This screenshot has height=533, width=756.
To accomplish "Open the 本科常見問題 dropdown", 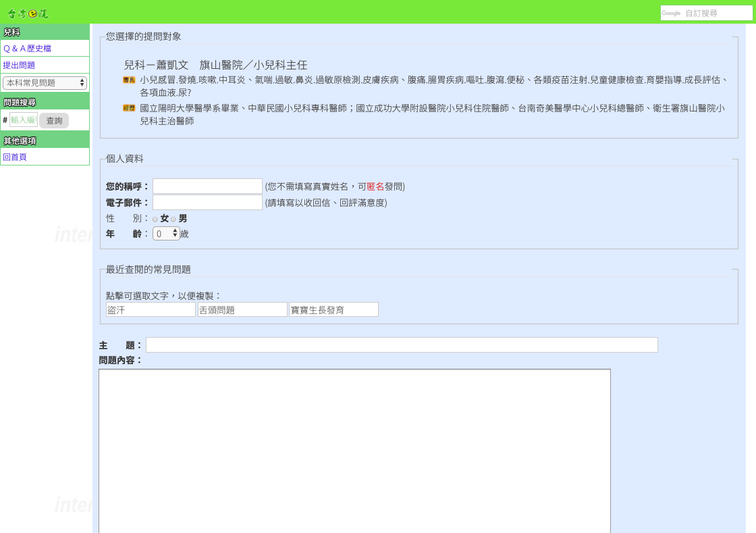I will pos(45,83).
